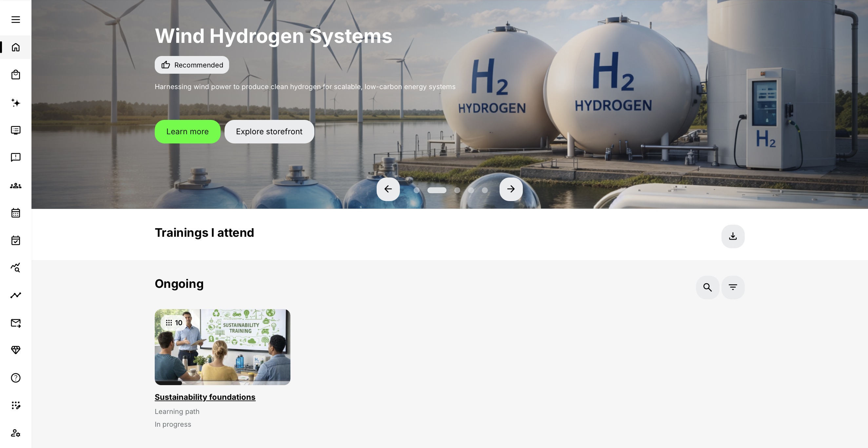Screen dimensions: 868x448
Task: Select the fifth carousel dot
Action: click(484, 190)
